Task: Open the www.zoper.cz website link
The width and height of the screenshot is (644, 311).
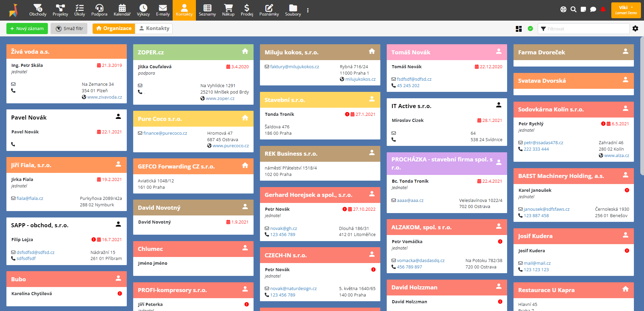Action: pos(220,98)
